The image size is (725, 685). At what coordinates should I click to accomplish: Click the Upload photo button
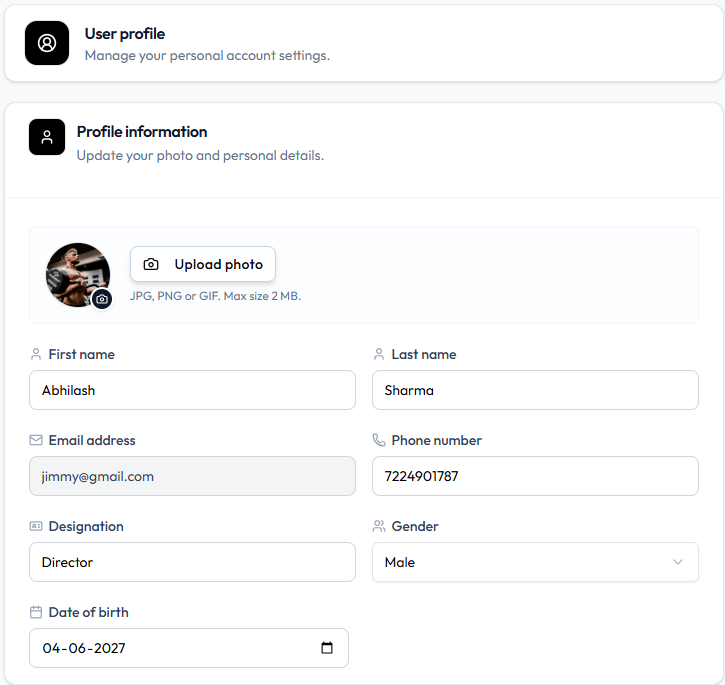[x=203, y=264]
